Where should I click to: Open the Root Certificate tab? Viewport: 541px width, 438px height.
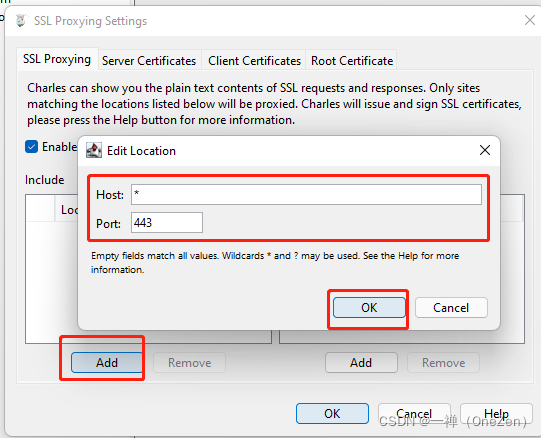352,61
